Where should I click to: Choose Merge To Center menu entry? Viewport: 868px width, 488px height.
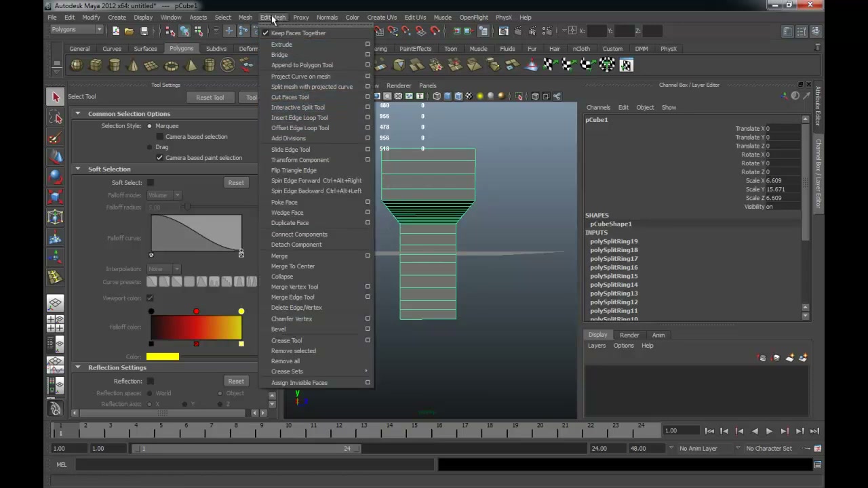(x=292, y=266)
